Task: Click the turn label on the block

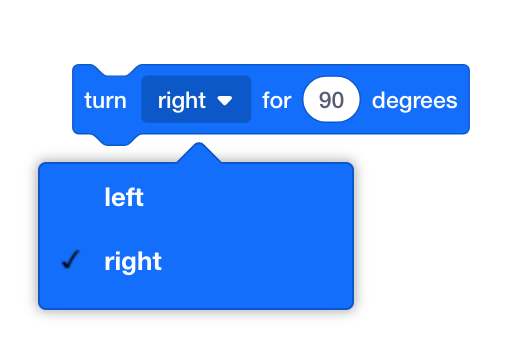Action: [105, 100]
